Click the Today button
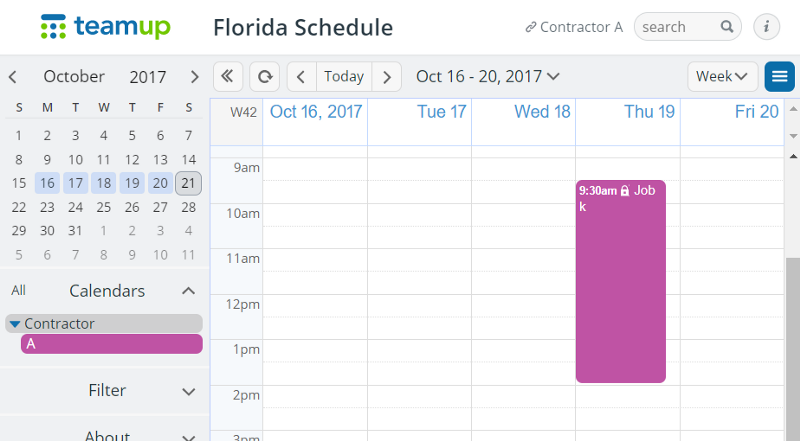Image resolution: width=800 pixels, height=441 pixels. tap(344, 77)
